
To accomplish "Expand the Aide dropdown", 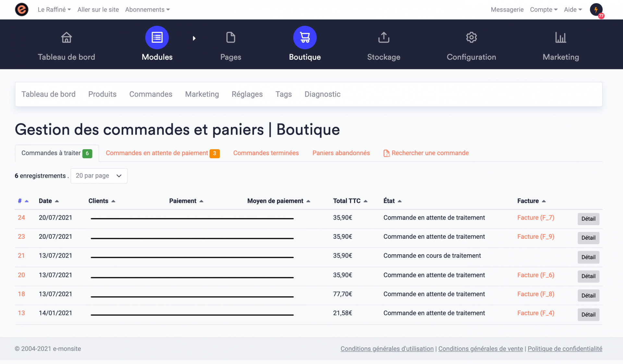I will point(573,9).
